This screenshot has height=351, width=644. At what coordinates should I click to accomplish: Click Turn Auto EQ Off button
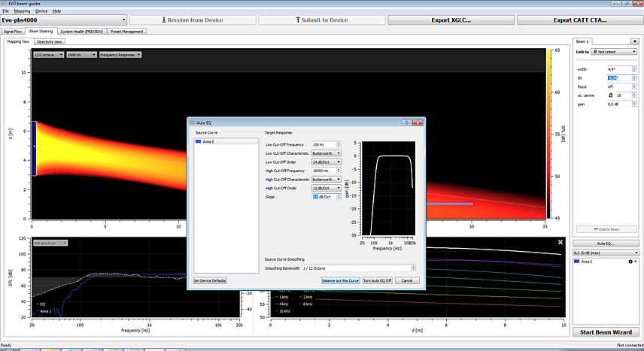click(x=378, y=280)
